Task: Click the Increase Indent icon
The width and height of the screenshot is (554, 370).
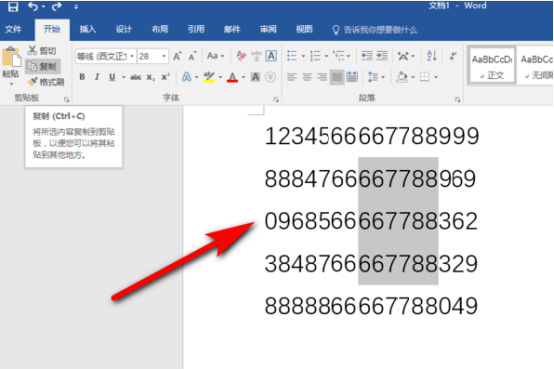Action: click(382, 56)
